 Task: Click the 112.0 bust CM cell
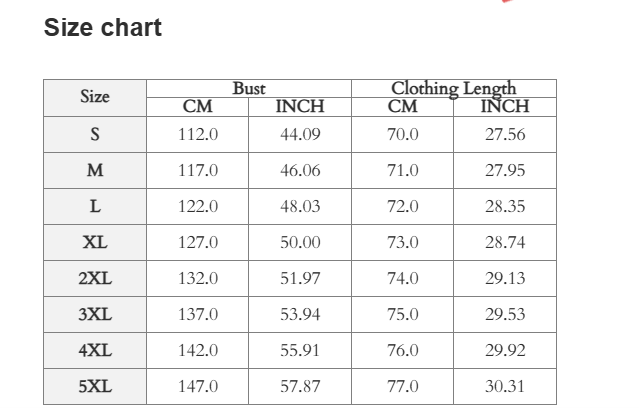[x=198, y=135]
